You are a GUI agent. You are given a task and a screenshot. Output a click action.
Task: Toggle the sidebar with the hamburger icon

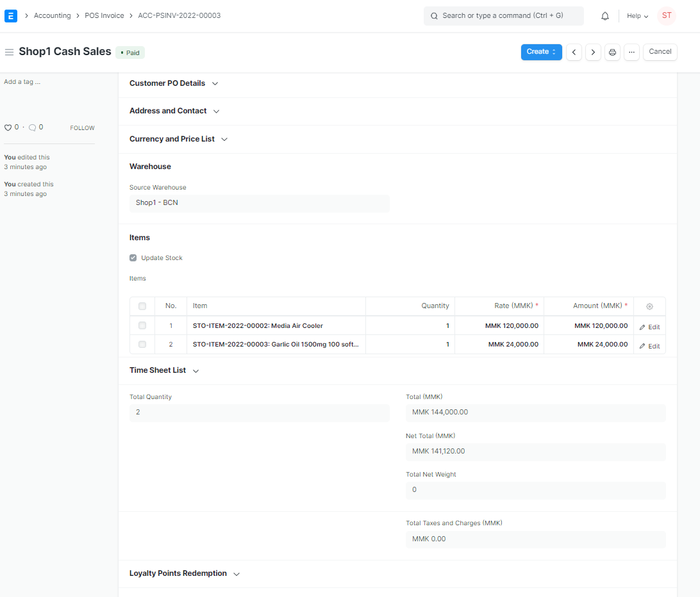tap(9, 52)
